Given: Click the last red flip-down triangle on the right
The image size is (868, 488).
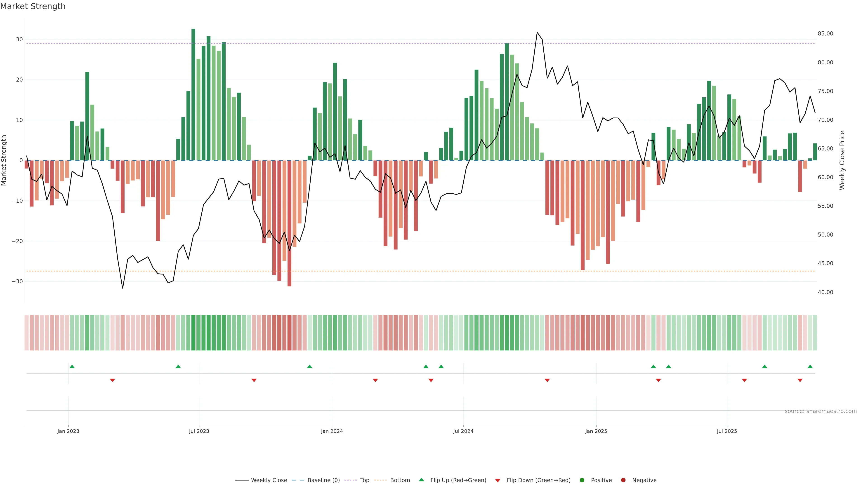Looking at the screenshot, I should tap(800, 380).
